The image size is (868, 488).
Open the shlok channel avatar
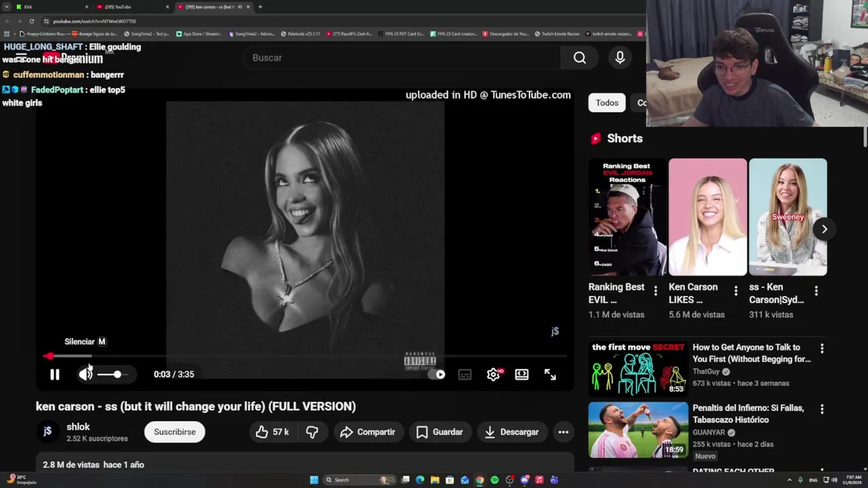47,432
